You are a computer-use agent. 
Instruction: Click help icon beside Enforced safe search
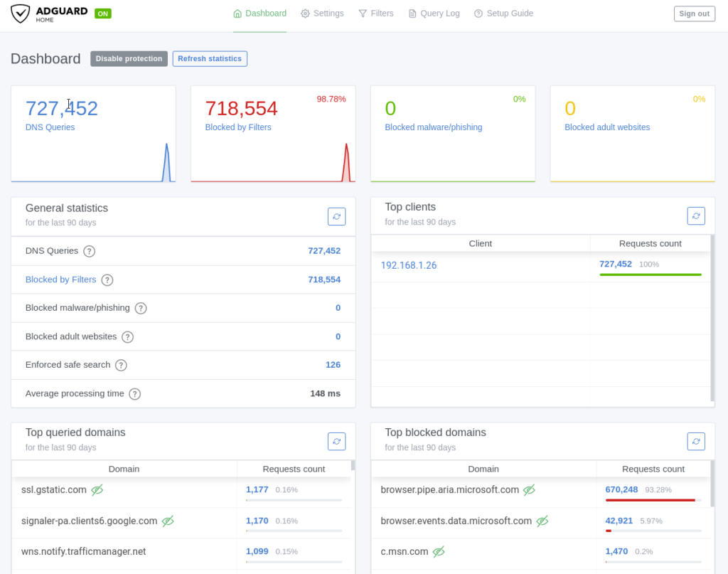click(x=121, y=365)
